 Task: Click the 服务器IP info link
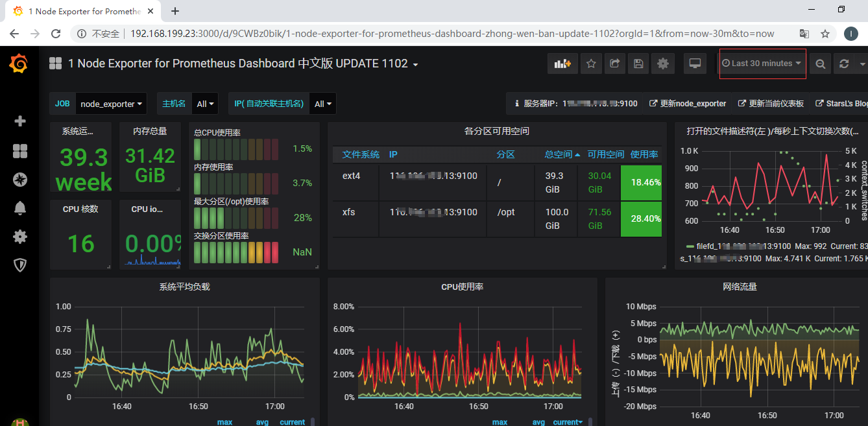[576, 104]
